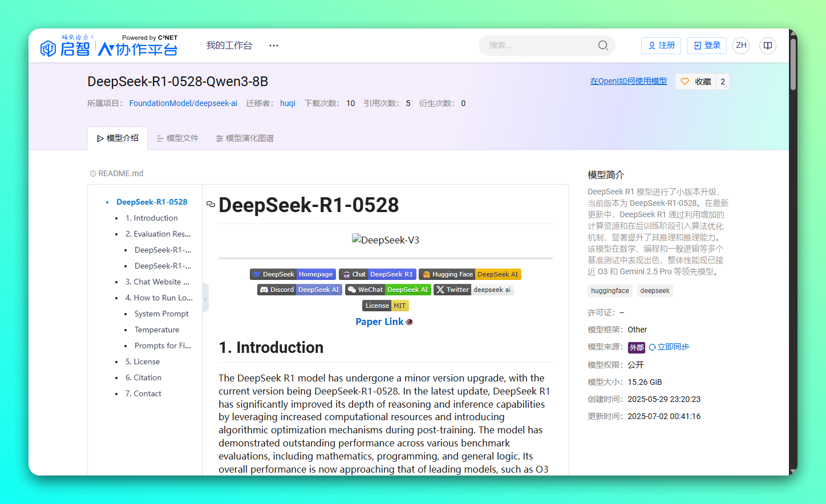Click the 外部 source label

(637, 347)
